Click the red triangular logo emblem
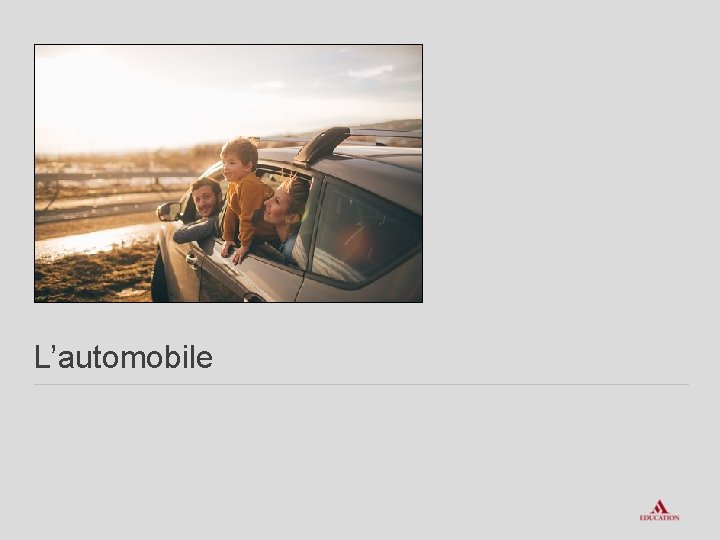This screenshot has height=540, width=720. pos(659,506)
